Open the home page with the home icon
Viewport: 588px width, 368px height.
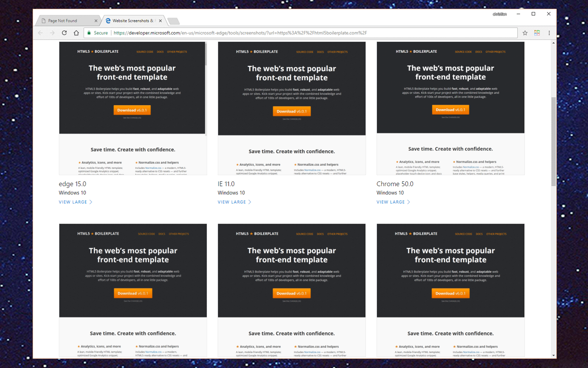point(76,33)
